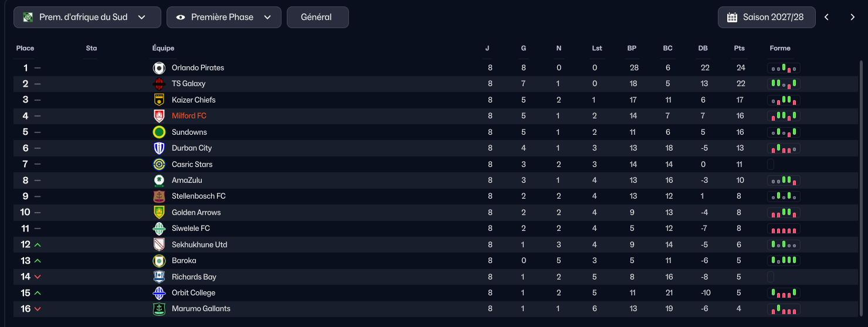This screenshot has width=868, height=327.
Task: Click the calendar icon beside Saison 2027/28
Action: pos(732,18)
